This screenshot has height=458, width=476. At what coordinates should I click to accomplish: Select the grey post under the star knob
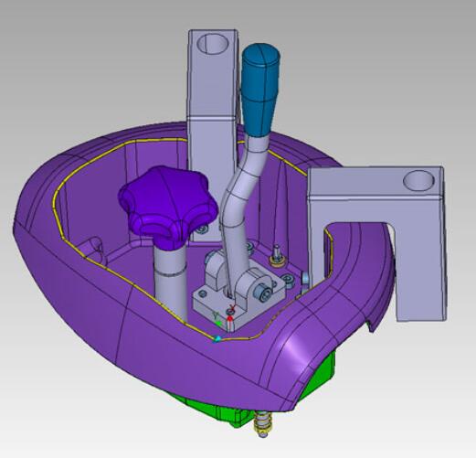[x=171, y=282]
